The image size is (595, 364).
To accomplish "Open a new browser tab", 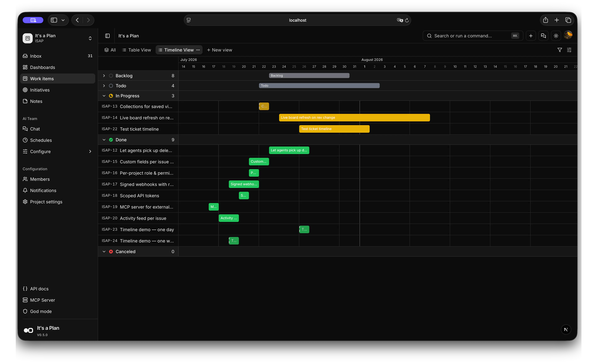I will click(557, 20).
